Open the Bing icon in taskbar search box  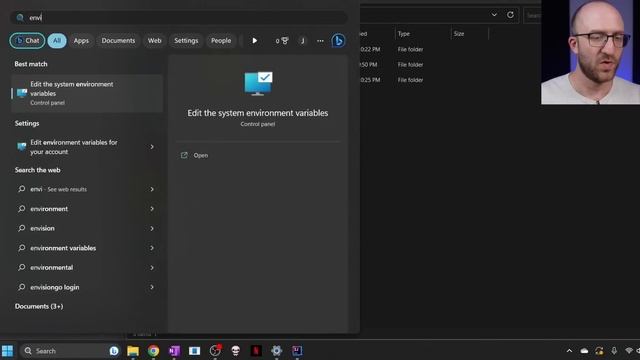pyautogui.click(x=114, y=351)
